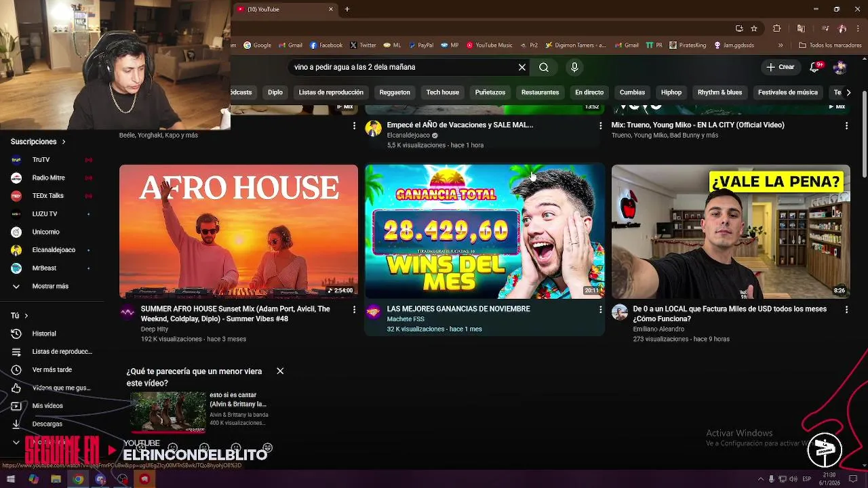This screenshot has height=488, width=868.
Task: Open Elcanaldejoaco in the subscriptions sidebar
Action: click(52, 250)
